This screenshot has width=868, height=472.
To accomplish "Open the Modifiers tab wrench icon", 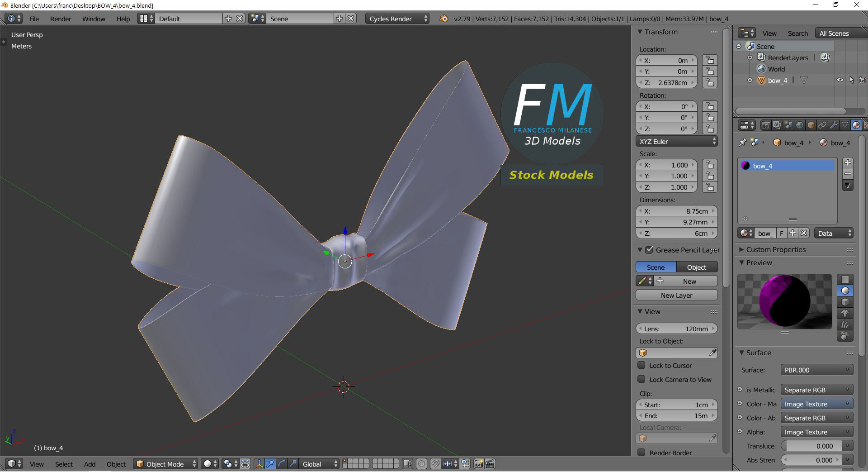I will [834, 125].
